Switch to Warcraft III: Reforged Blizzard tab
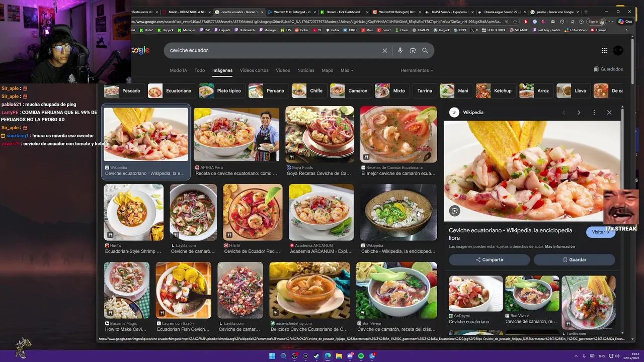Viewport: 644px width, 362px height. (396, 12)
